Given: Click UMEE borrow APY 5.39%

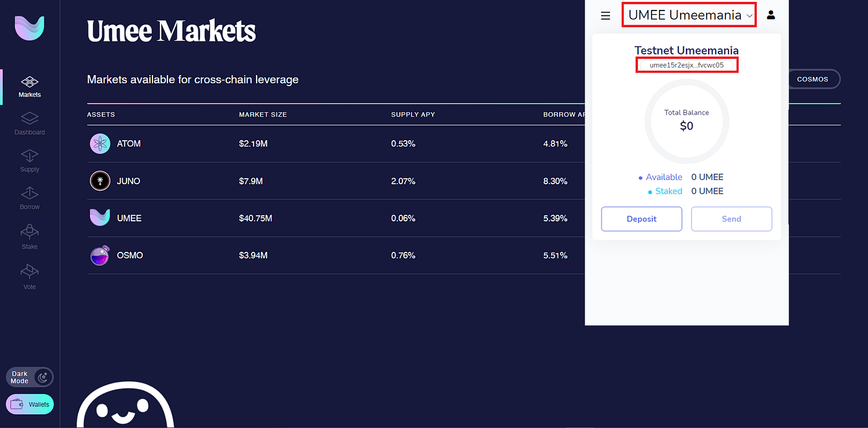Looking at the screenshot, I should point(555,218).
